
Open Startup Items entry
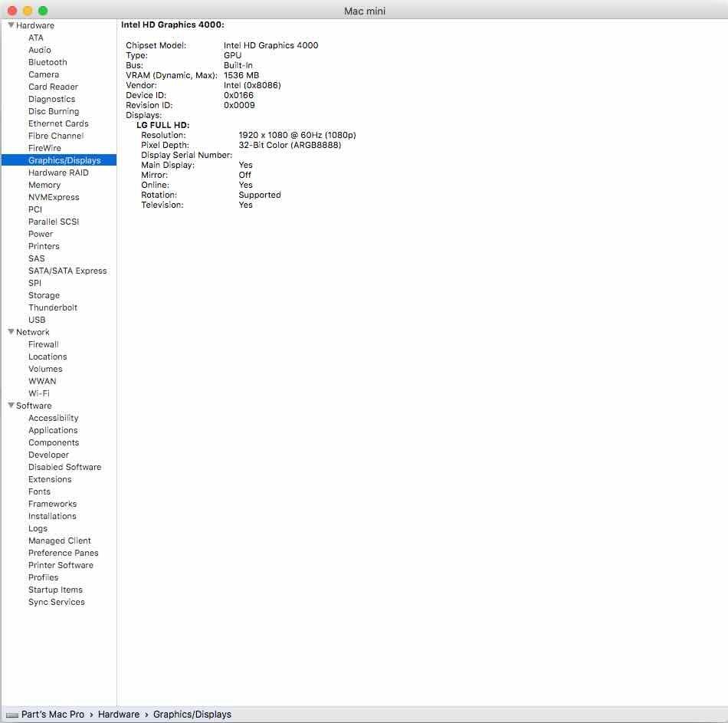coord(55,590)
